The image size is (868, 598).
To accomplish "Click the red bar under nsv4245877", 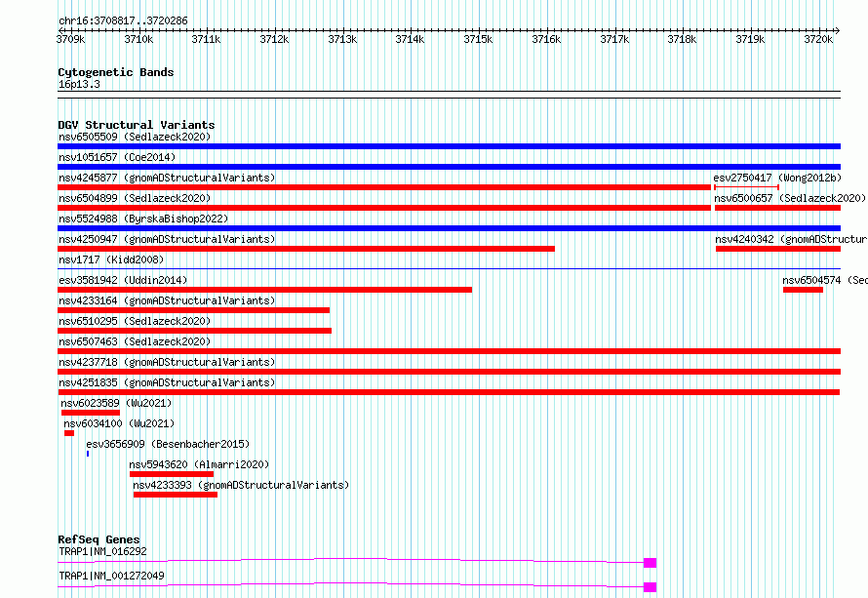I will (384, 187).
